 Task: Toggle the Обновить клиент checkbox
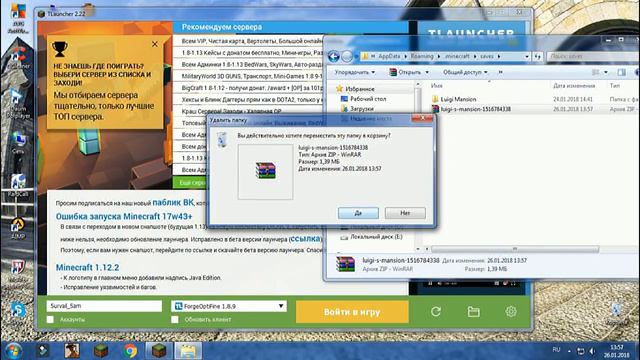point(175,320)
